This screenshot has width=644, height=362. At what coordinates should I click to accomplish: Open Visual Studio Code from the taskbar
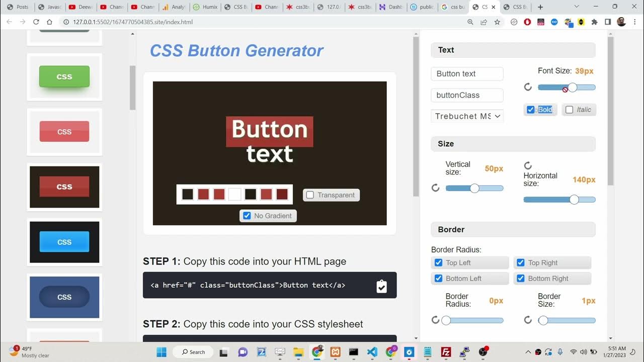coord(372,352)
